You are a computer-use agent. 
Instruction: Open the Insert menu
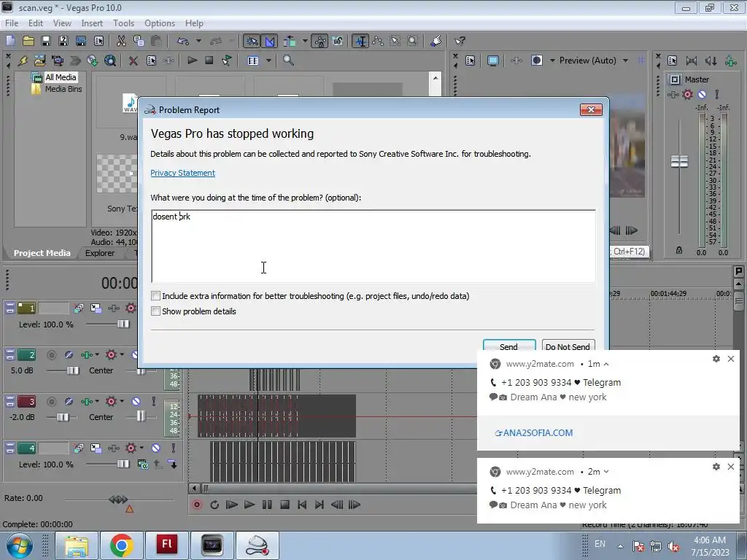[x=91, y=23]
